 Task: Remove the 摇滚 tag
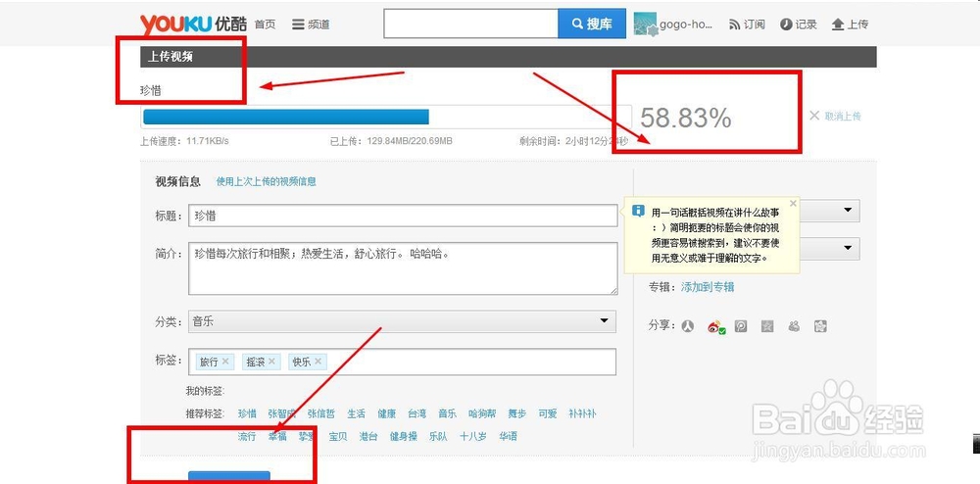pyautogui.click(x=271, y=362)
